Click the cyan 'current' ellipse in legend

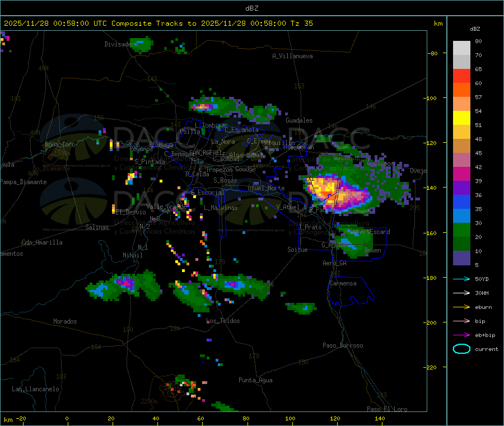pyautogui.click(x=461, y=349)
